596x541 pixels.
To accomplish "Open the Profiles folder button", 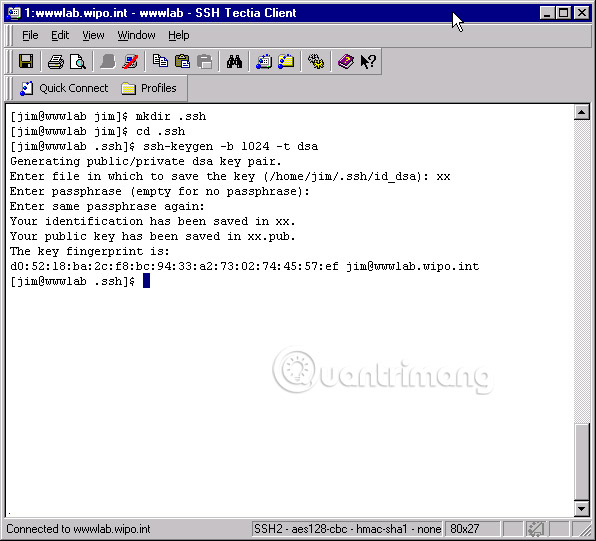I will pos(149,88).
